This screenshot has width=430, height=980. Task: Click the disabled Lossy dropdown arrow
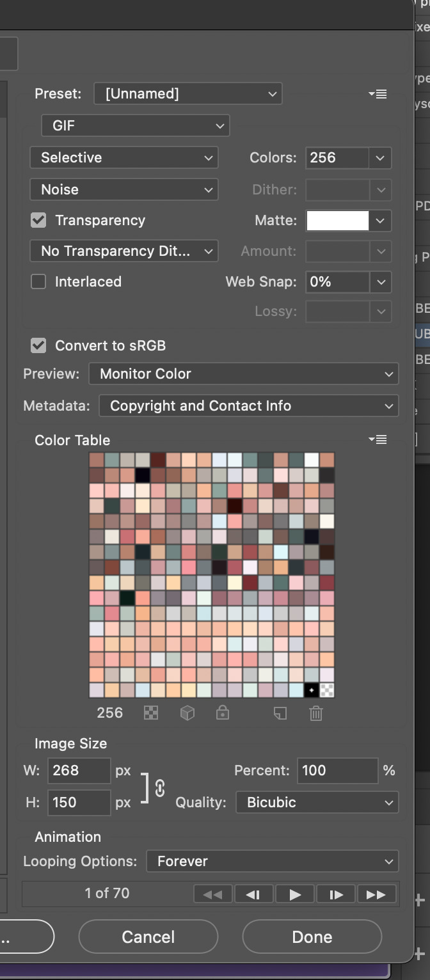(x=380, y=312)
